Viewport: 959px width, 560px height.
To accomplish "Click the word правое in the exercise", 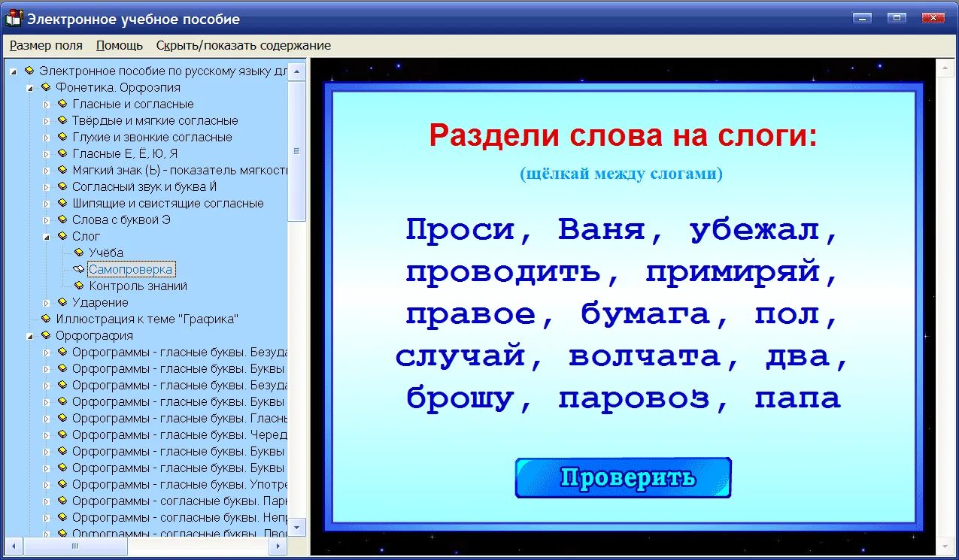I will (472, 314).
